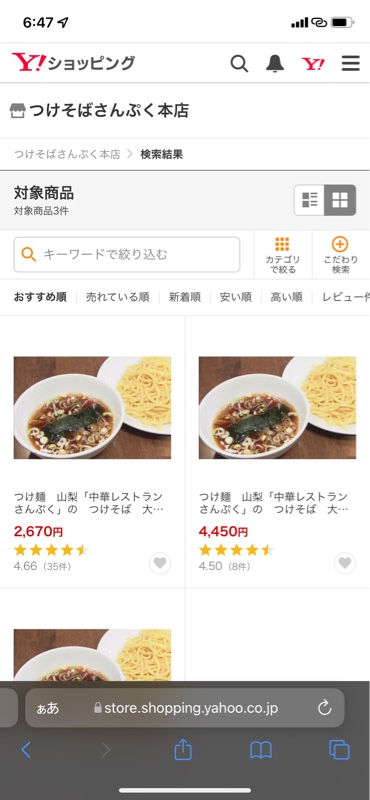Open notifications bell icon
The image size is (370, 800).
(275, 64)
